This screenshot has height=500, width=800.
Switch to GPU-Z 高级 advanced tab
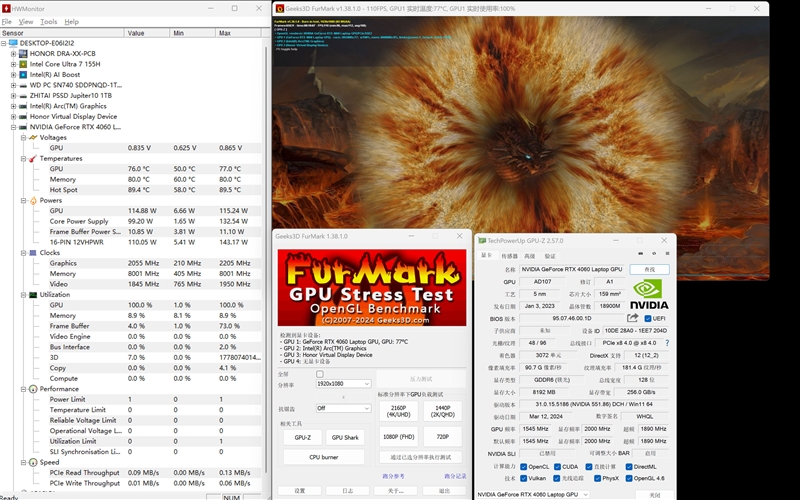point(530,256)
